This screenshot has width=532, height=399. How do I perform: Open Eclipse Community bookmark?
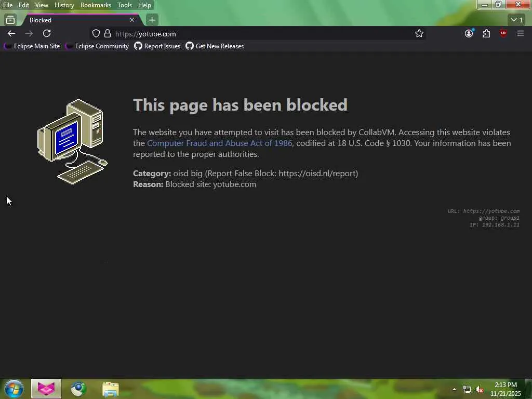tap(97, 46)
